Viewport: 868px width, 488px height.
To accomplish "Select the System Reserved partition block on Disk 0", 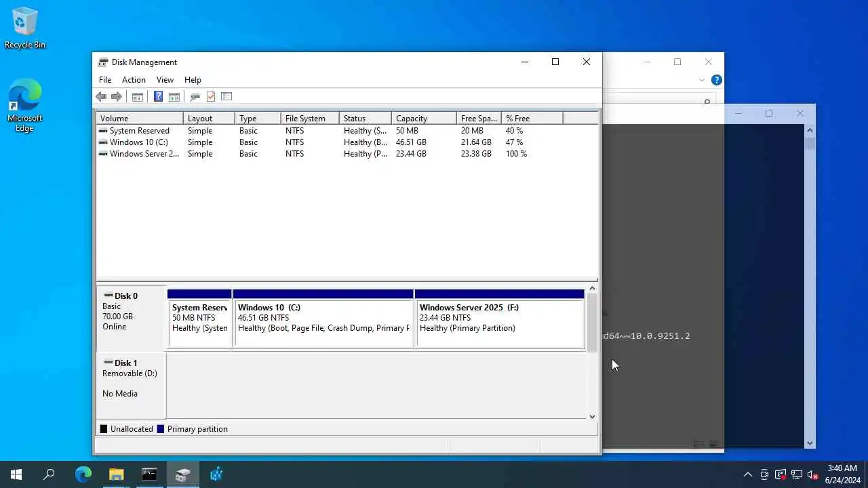I will [x=199, y=319].
